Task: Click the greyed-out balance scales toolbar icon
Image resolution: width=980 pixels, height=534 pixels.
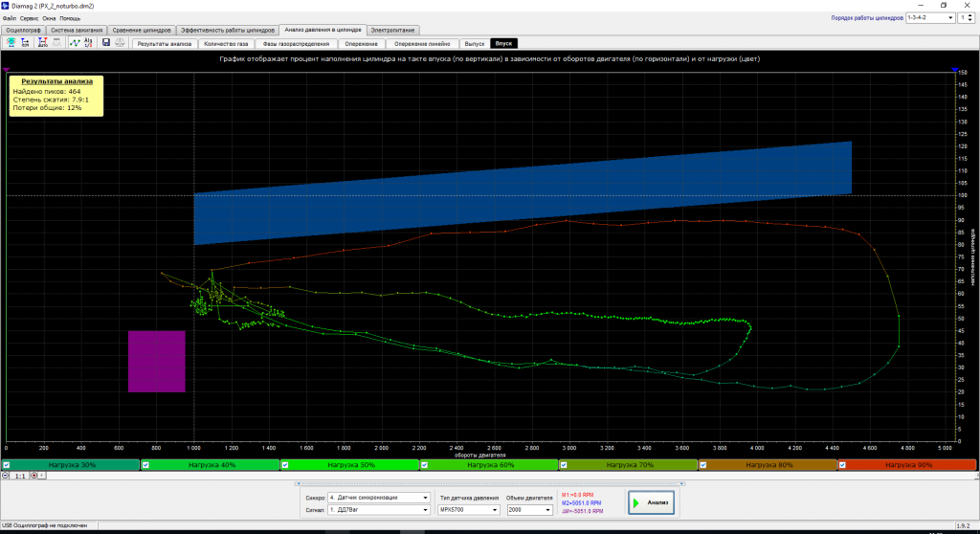Action: coord(120,42)
